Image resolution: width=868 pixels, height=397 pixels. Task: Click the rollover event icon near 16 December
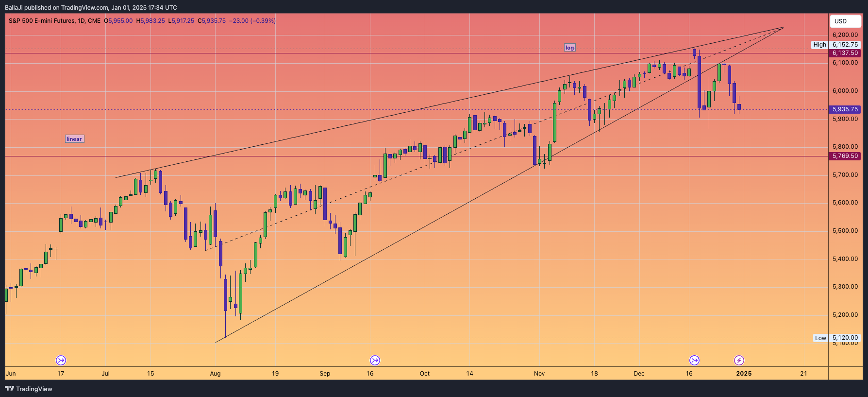pos(694,360)
